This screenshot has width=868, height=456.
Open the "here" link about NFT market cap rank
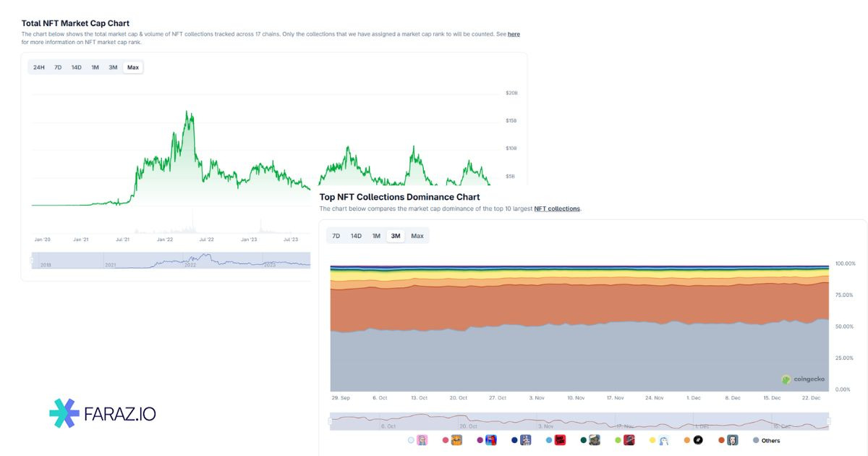click(x=513, y=33)
